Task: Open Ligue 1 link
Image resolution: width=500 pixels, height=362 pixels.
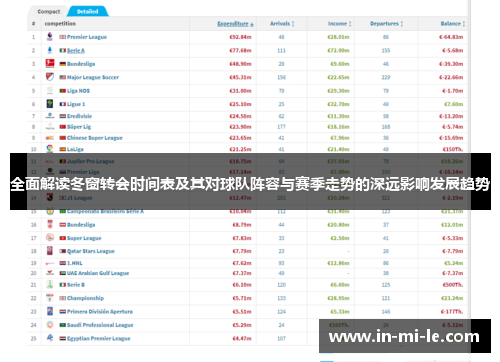Action: pyautogui.click(x=76, y=104)
